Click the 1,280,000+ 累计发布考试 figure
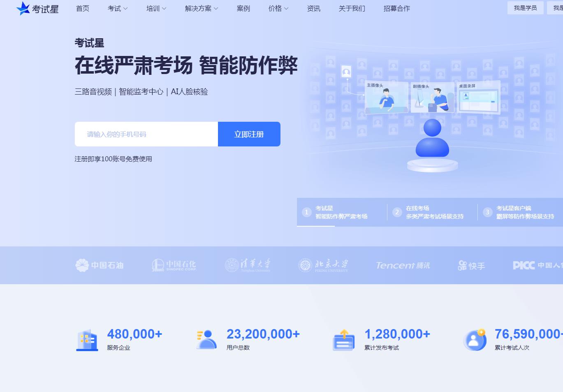 pyautogui.click(x=397, y=334)
